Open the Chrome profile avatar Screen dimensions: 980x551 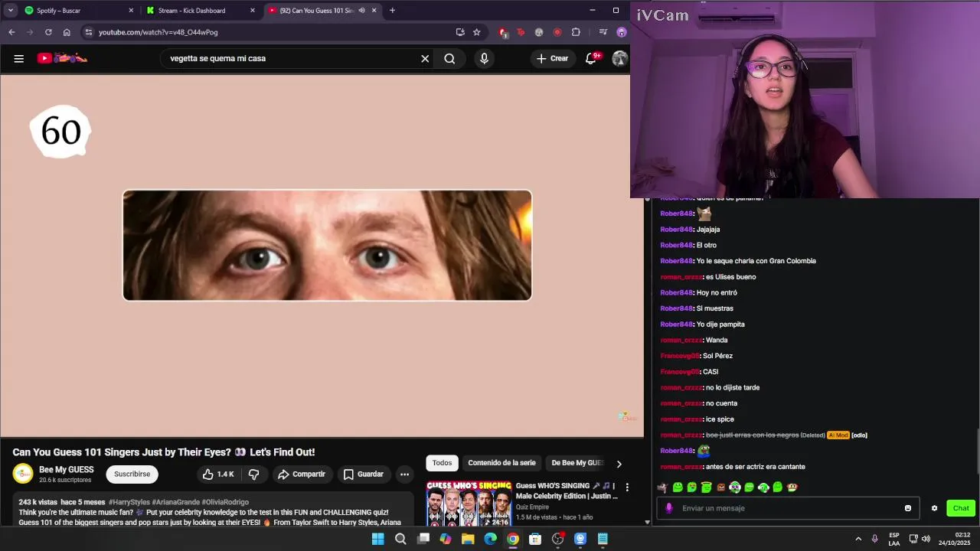coord(622,32)
